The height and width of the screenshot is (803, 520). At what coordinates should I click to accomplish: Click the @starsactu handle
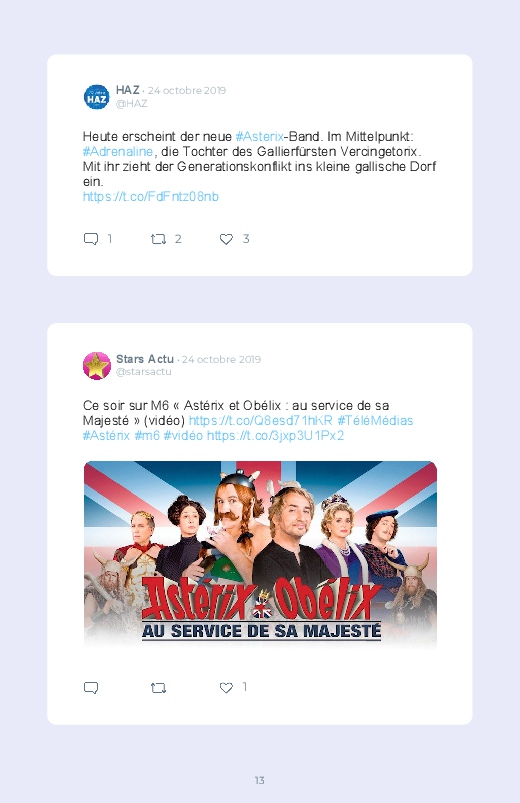pyautogui.click(x=143, y=372)
